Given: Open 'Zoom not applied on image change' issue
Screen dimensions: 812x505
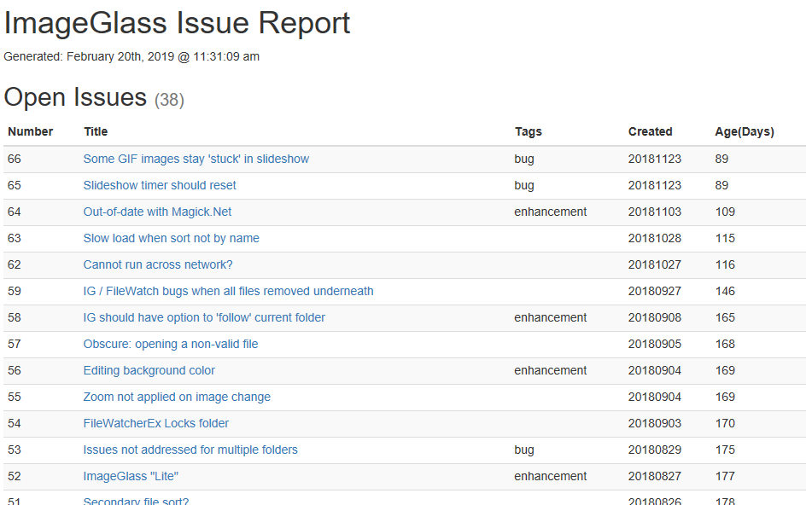Looking at the screenshot, I should pos(177,397).
